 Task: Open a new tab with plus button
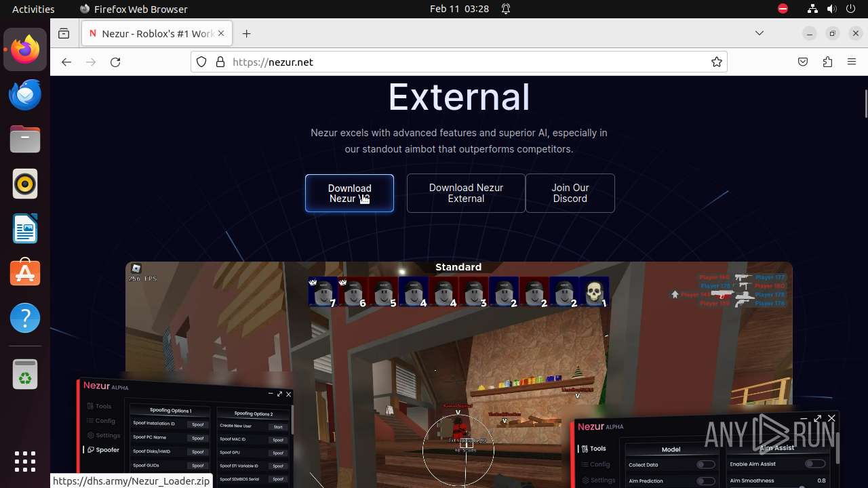(246, 33)
